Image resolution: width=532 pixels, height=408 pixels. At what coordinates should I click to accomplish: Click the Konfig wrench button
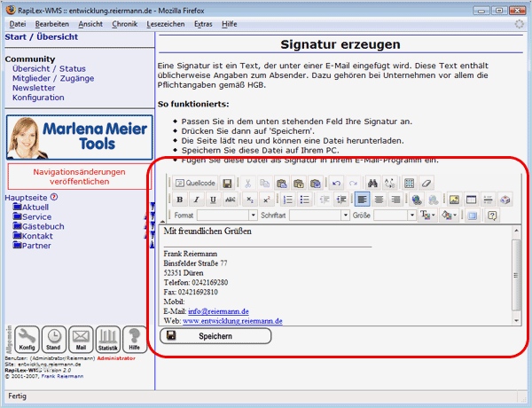tap(27, 340)
